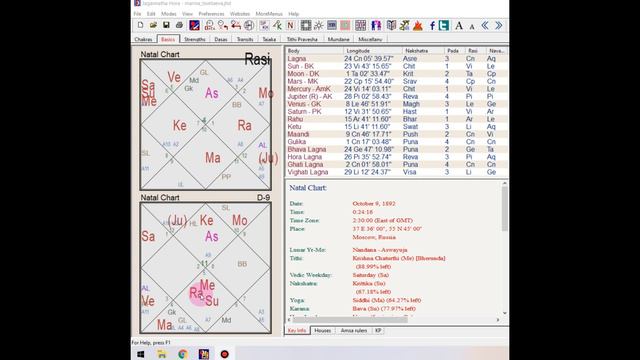
Task: Open the Modes menu
Action: tap(169, 13)
